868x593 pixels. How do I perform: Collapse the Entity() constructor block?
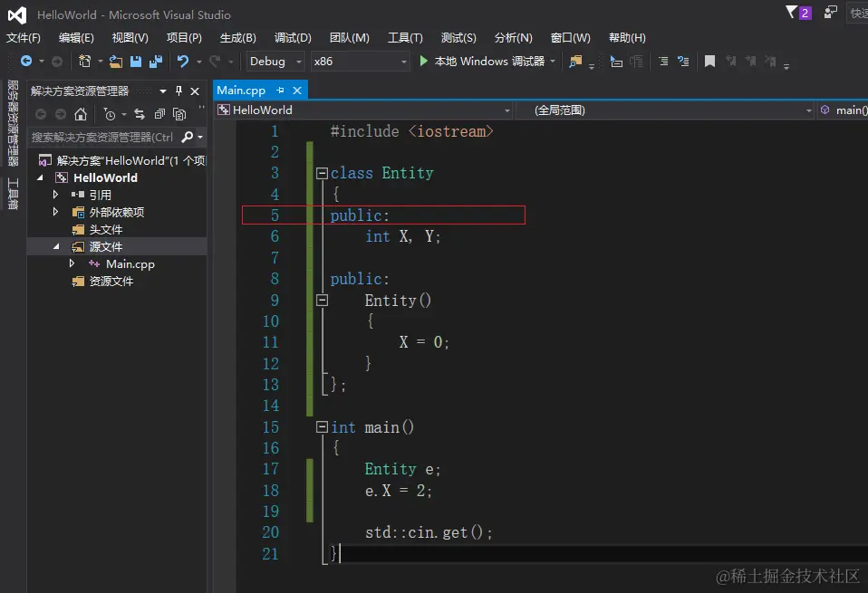click(x=322, y=301)
